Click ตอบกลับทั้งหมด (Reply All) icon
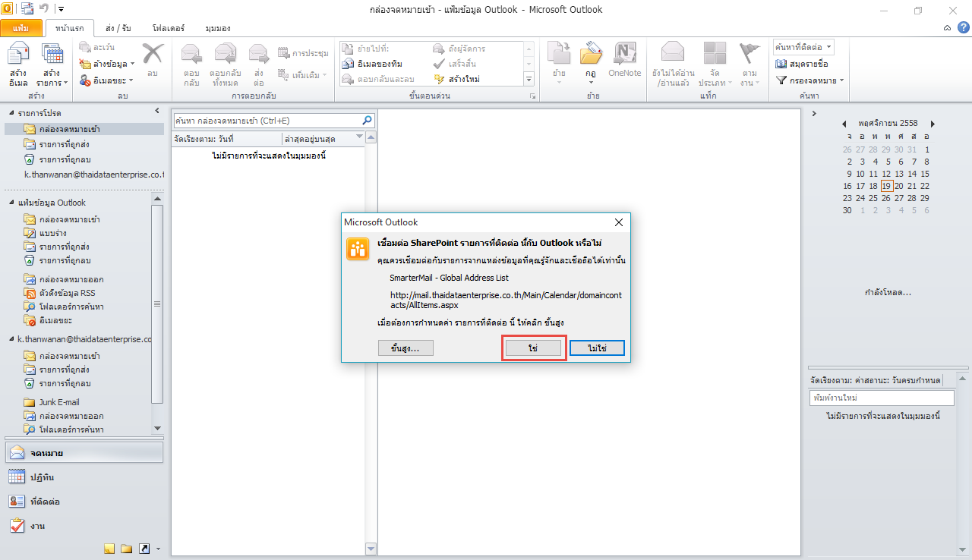The image size is (972, 560). [x=224, y=55]
